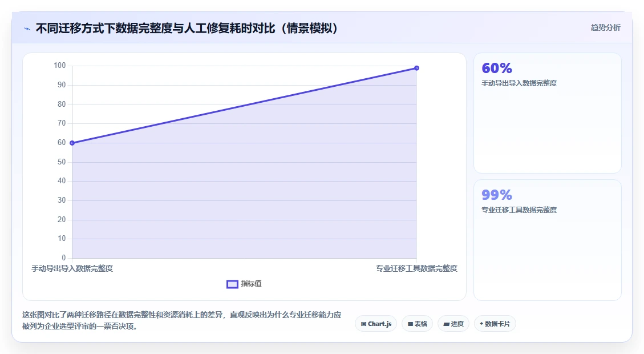Toggle the 指标值 legend color box
Screen dimensions: 644x354
[x=232, y=284]
